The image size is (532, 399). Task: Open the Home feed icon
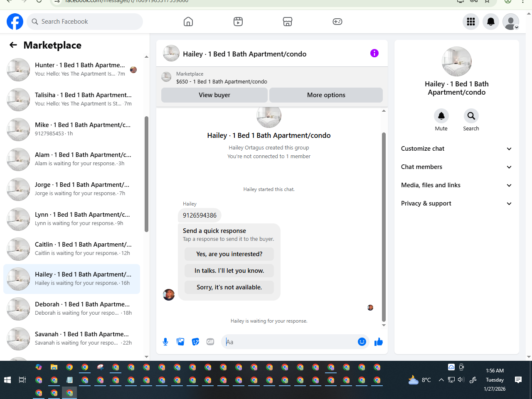click(x=188, y=22)
